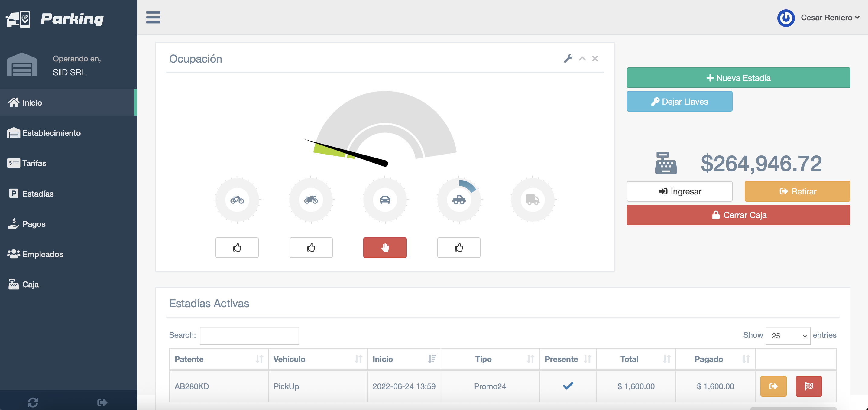
Task: Click the Nueva Estadía button
Action: pyautogui.click(x=738, y=78)
